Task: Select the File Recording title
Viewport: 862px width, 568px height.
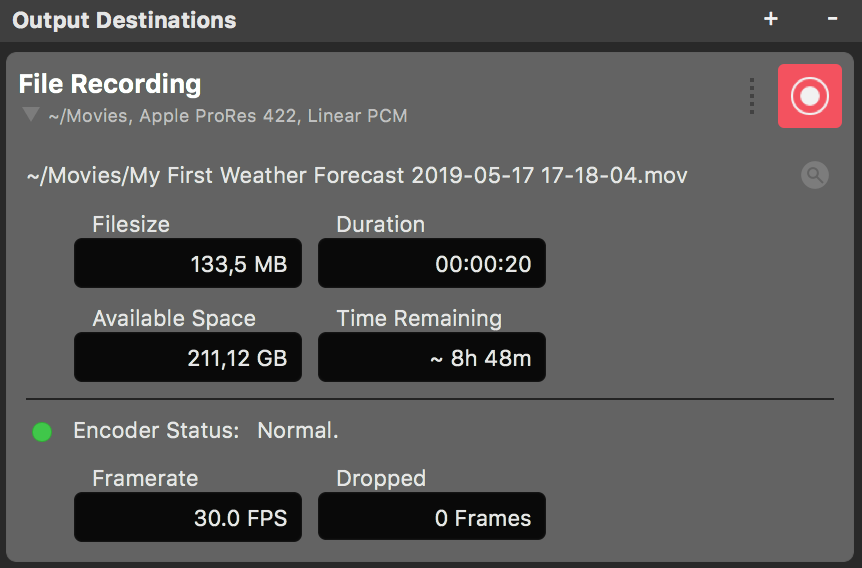Action: [110, 84]
